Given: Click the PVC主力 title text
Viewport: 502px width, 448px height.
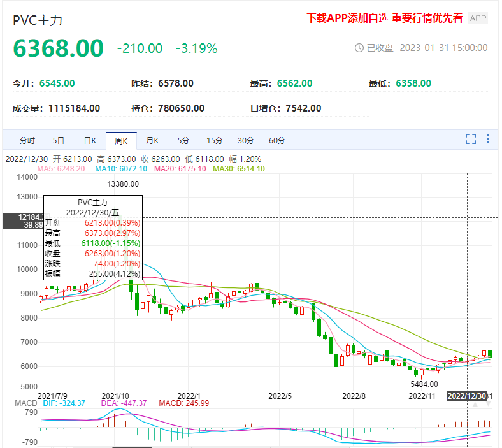Looking at the screenshot, I should (38, 20).
